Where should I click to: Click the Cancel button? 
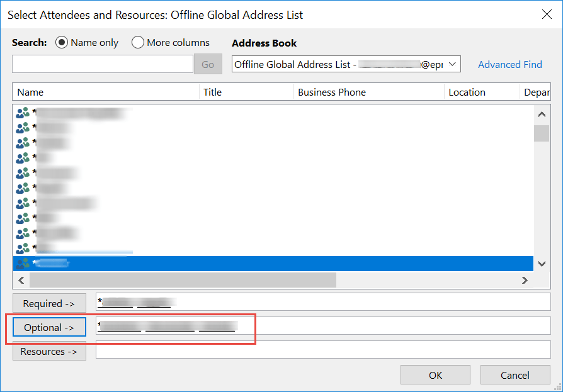[x=515, y=375]
